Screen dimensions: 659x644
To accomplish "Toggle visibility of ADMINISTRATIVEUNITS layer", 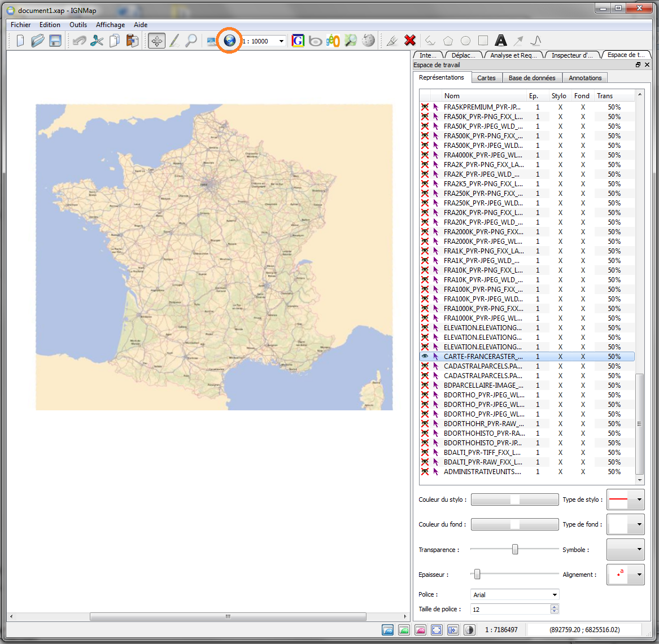I will (425, 472).
